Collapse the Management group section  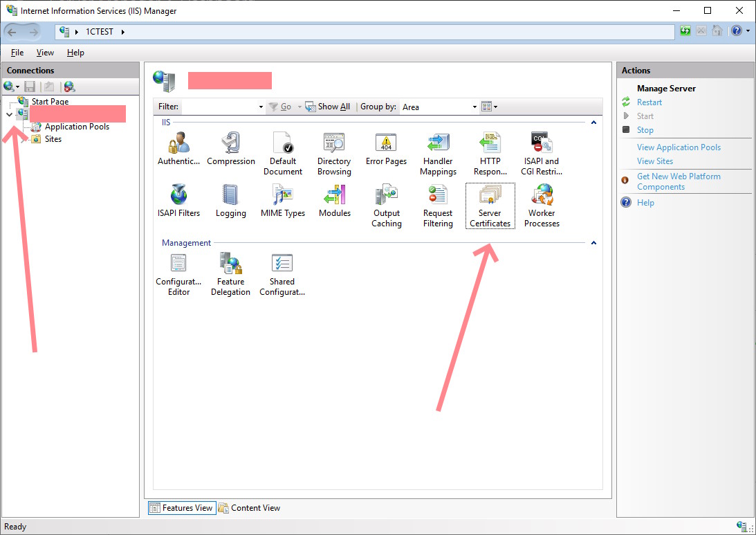(x=593, y=243)
